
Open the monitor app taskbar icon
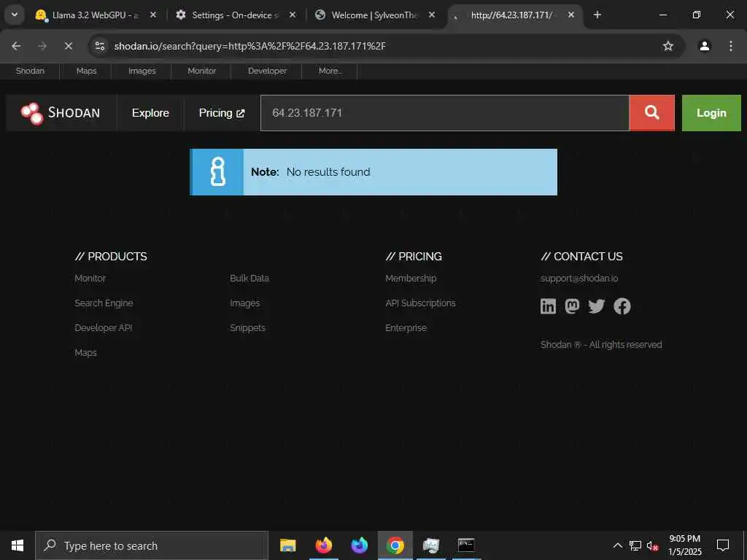(x=430, y=545)
